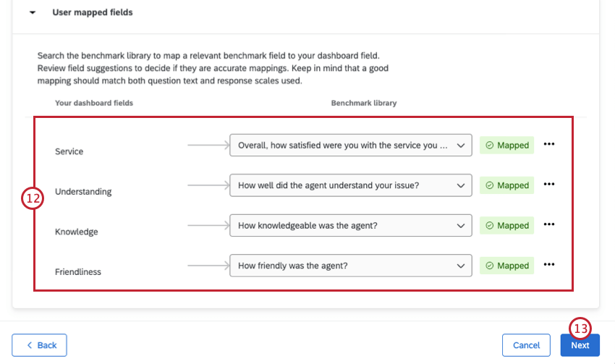This screenshot has height=364, width=615.
Task: Go Back to the previous step
Action: point(39,345)
